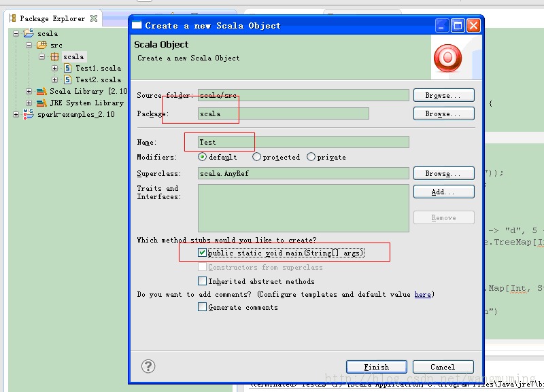The image size is (544, 392).
Task: Expand the JRE System Library node
Action: (29, 103)
